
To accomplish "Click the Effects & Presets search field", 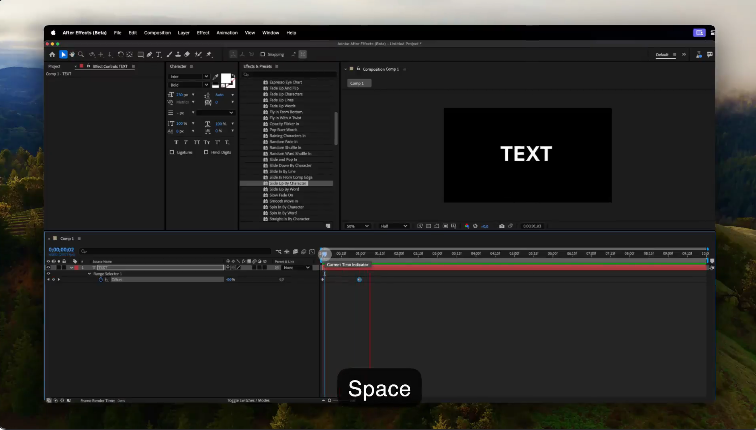I will (x=289, y=75).
